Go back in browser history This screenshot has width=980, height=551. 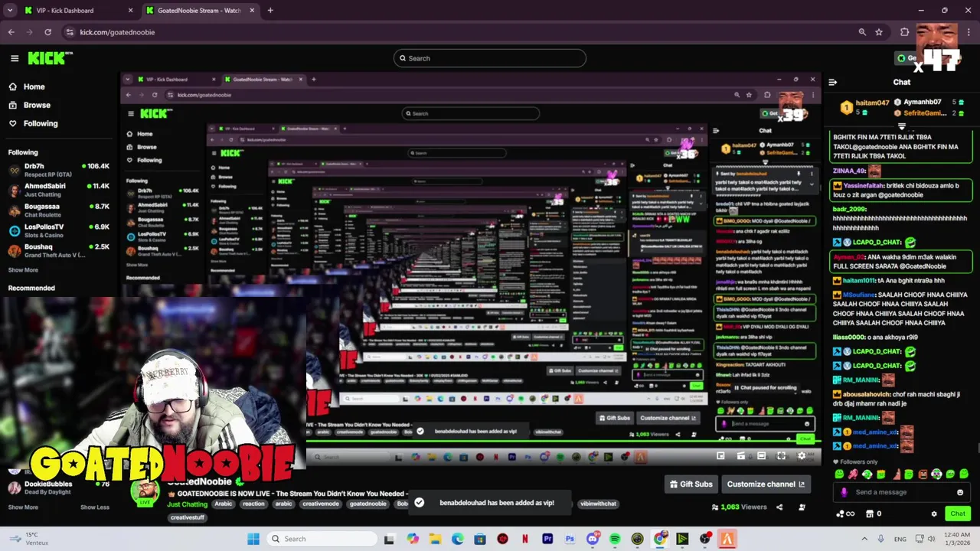coord(11,32)
